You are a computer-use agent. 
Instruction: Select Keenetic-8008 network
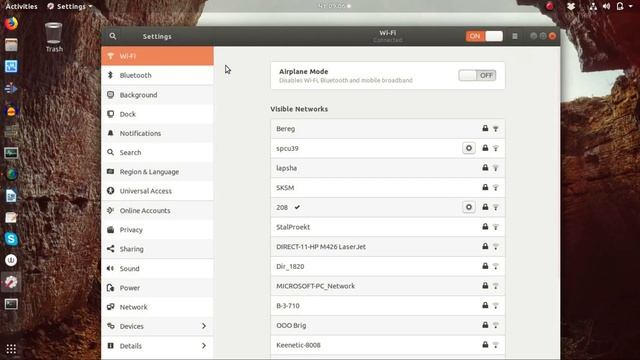click(x=387, y=345)
